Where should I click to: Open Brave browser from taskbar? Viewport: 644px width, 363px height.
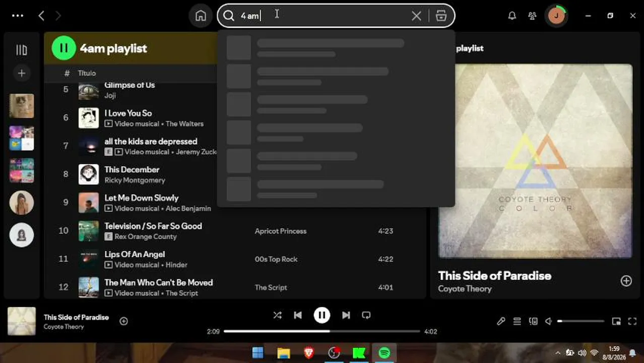pyautogui.click(x=308, y=352)
